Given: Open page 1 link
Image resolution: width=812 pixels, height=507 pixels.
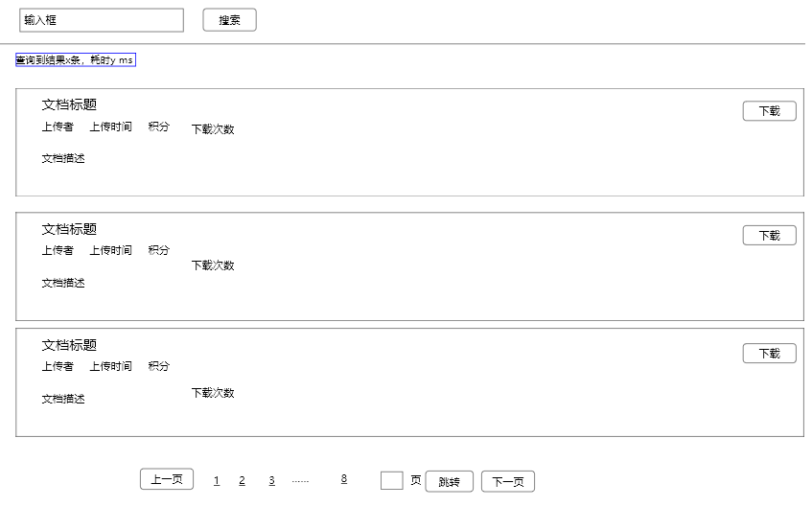Looking at the screenshot, I should point(217,480).
